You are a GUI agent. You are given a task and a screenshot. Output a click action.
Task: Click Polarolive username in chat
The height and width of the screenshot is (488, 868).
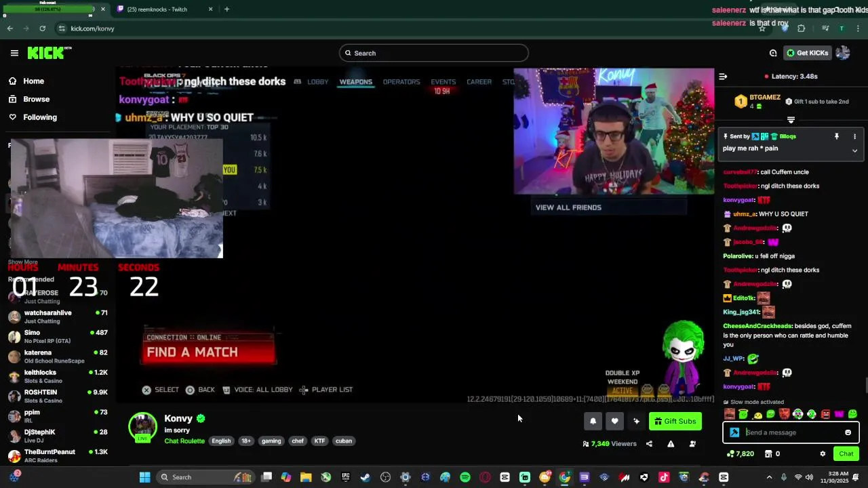(739, 256)
